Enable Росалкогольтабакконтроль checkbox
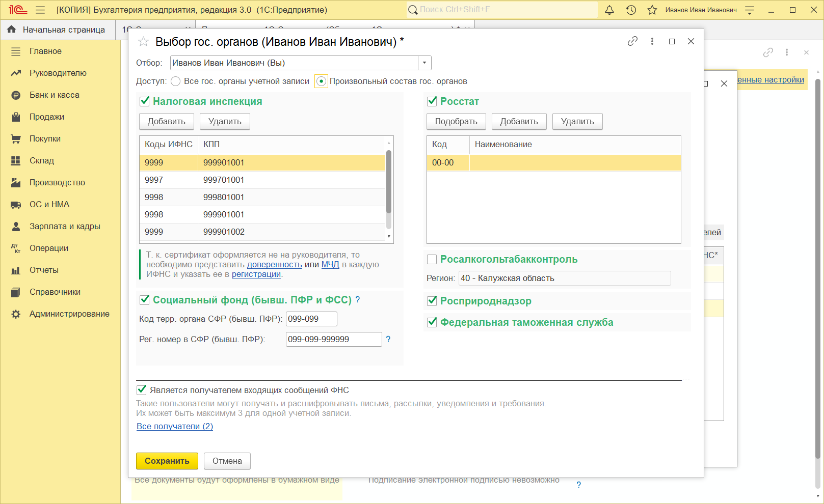This screenshot has height=504, width=824. pos(432,259)
